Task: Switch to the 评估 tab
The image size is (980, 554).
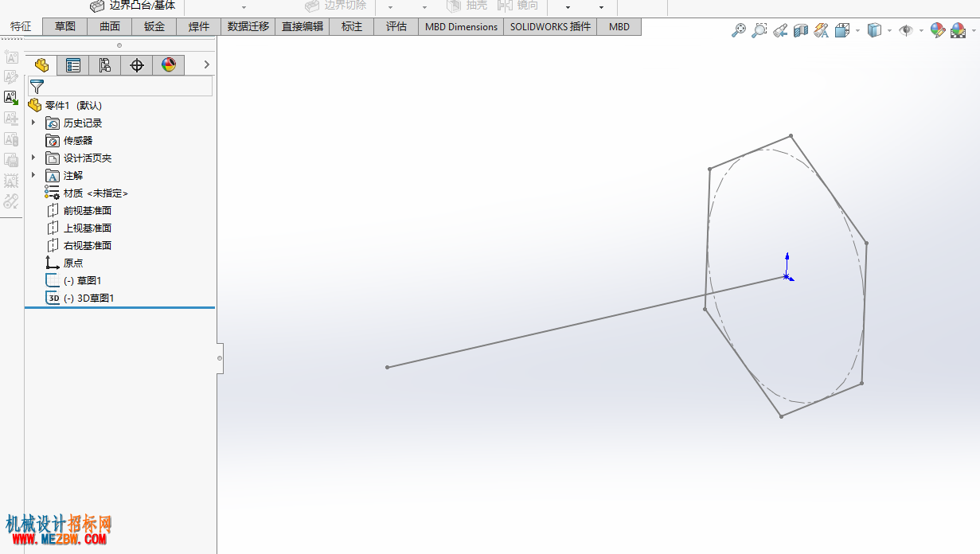Action: click(396, 26)
